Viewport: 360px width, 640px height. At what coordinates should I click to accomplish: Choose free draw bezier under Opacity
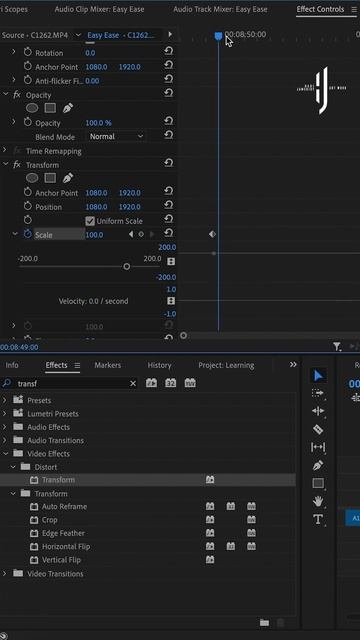(68, 108)
